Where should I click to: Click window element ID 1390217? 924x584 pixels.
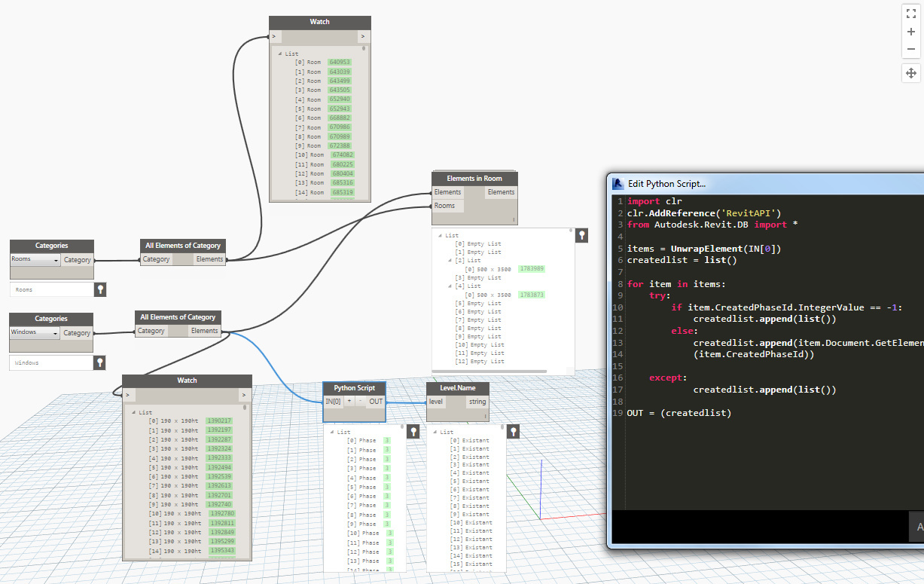tap(219, 420)
